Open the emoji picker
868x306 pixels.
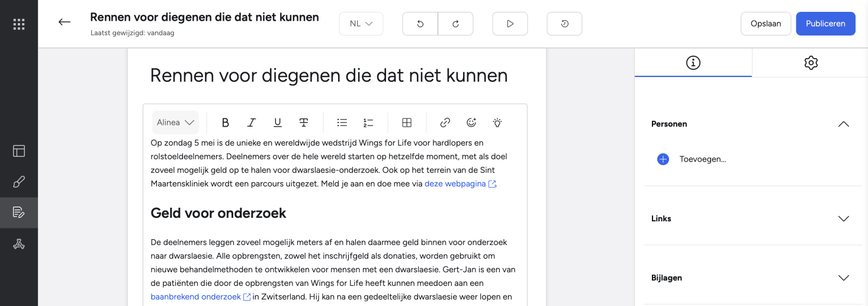(471, 123)
